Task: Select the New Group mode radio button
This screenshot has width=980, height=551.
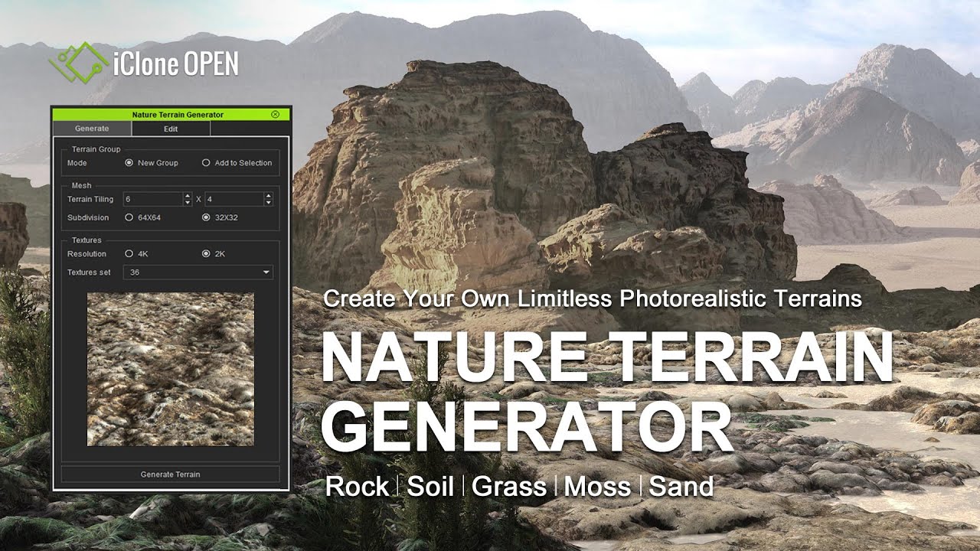Action: [129, 163]
